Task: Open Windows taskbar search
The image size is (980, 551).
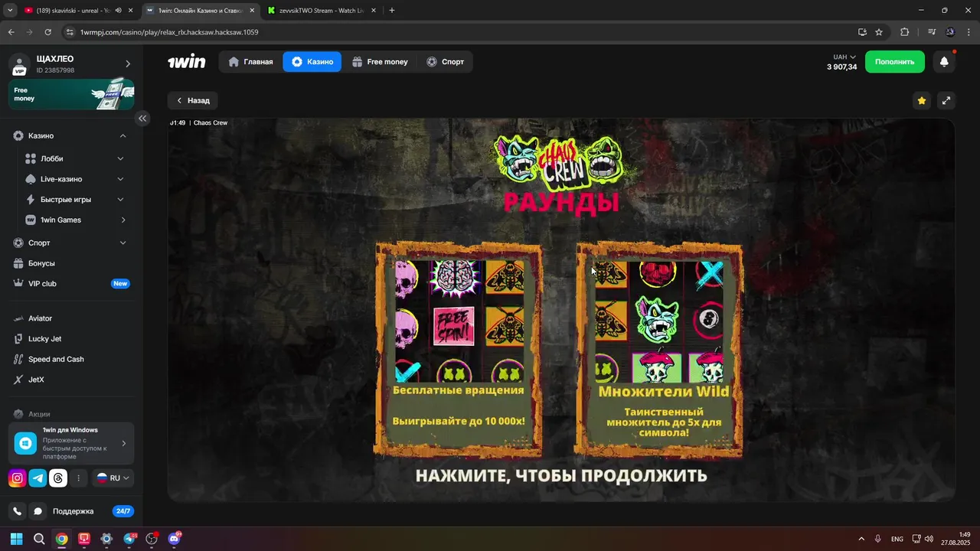Action: (x=39, y=539)
